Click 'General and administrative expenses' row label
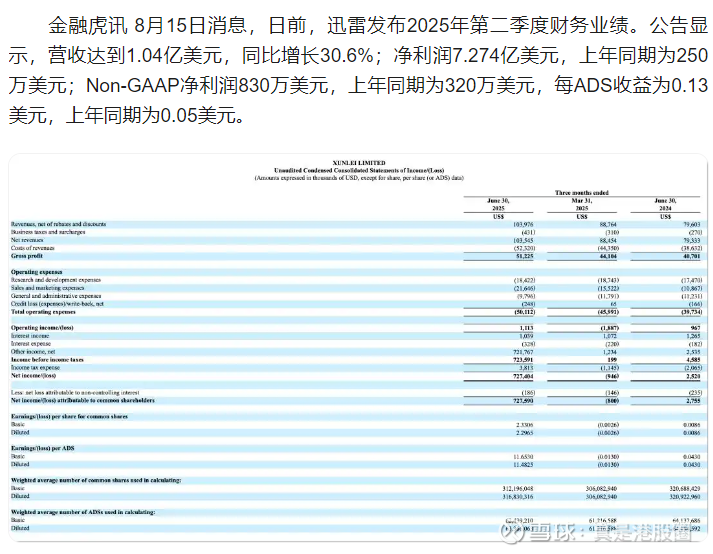Screen dimensions: 713x554 [x=56, y=296]
